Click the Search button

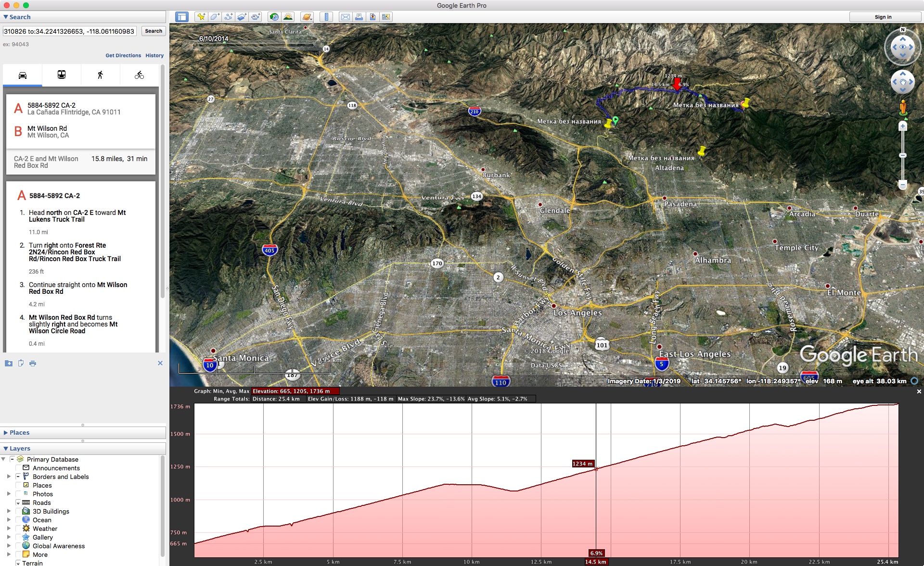154,31
